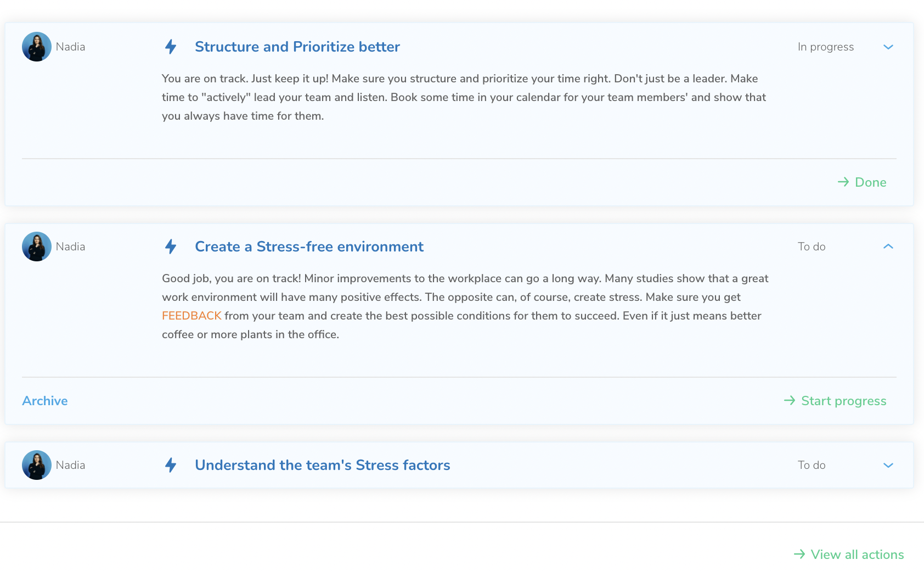This screenshot has width=924, height=571.
Task: Open the Understand the team's Stress factors title
Action: (x=323, y=465)
